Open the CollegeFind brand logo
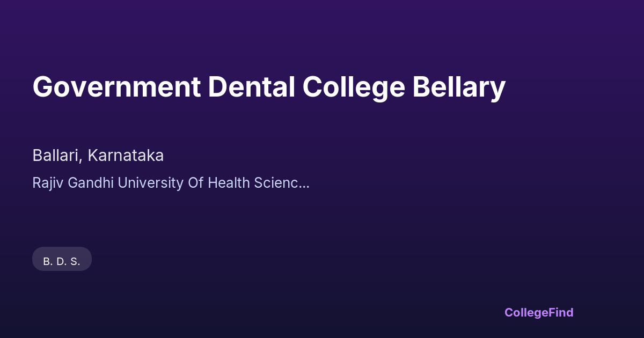The image size is (644, 338). (x=538, y=312)
